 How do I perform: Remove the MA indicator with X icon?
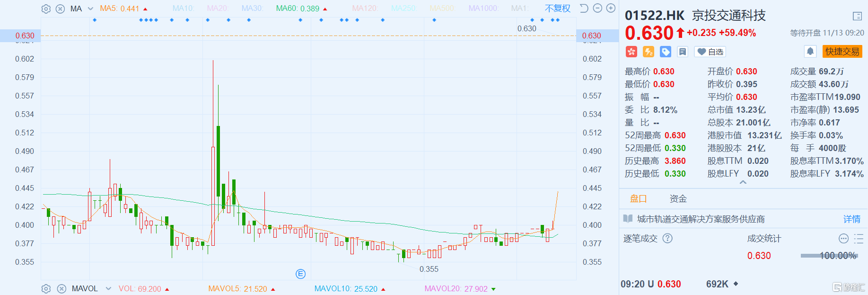pyautogui.click(x=60, y=9)
